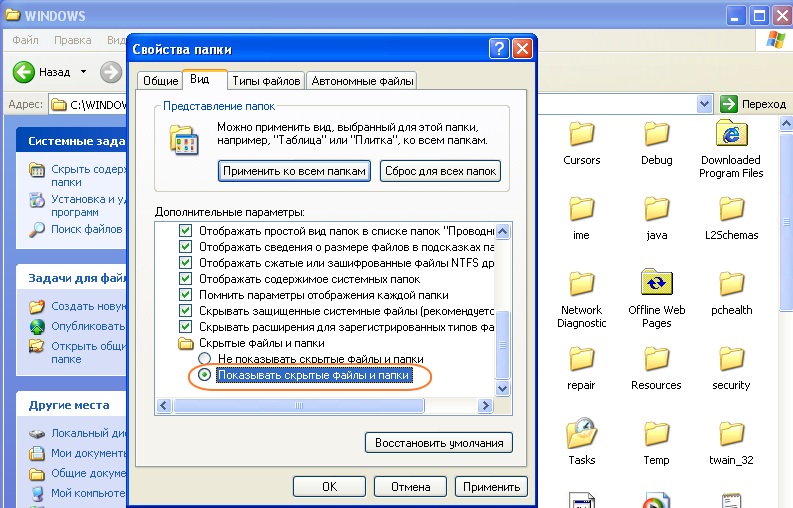Click the OK button
This screenshot has height=508, width=793.
pos(329,487)
